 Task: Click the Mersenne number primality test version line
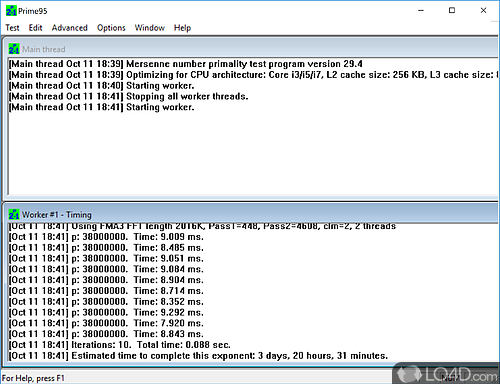tap(186, 64)
